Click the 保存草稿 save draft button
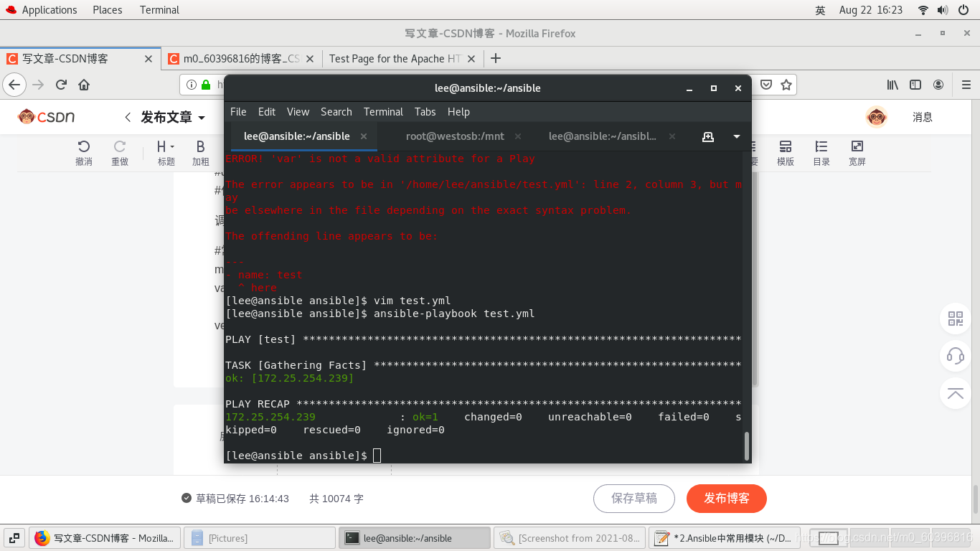The height and width of the screenshot is (551, 980). (634, 499)
